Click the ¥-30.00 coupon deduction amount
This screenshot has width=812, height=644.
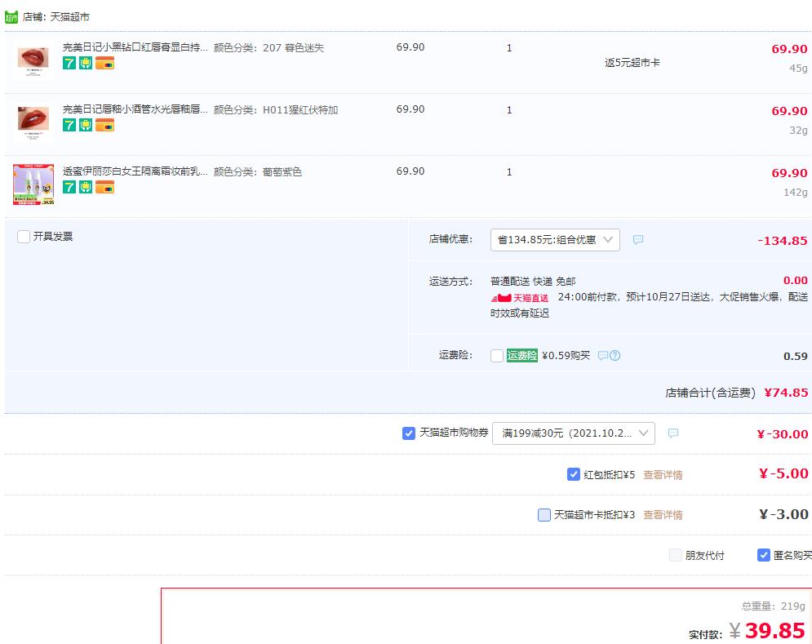pos(783,434)
